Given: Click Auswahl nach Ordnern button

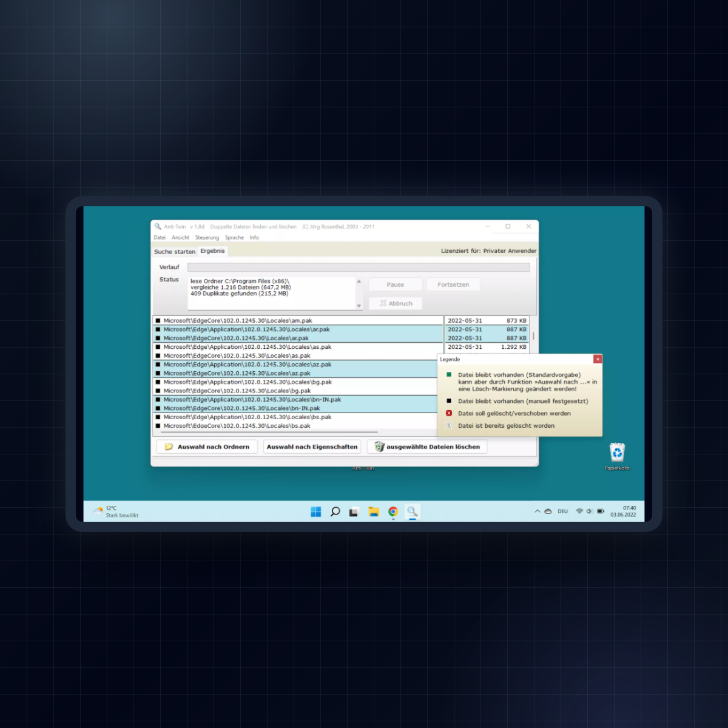Looking at the screenshot, I should [x=207, y=447].
